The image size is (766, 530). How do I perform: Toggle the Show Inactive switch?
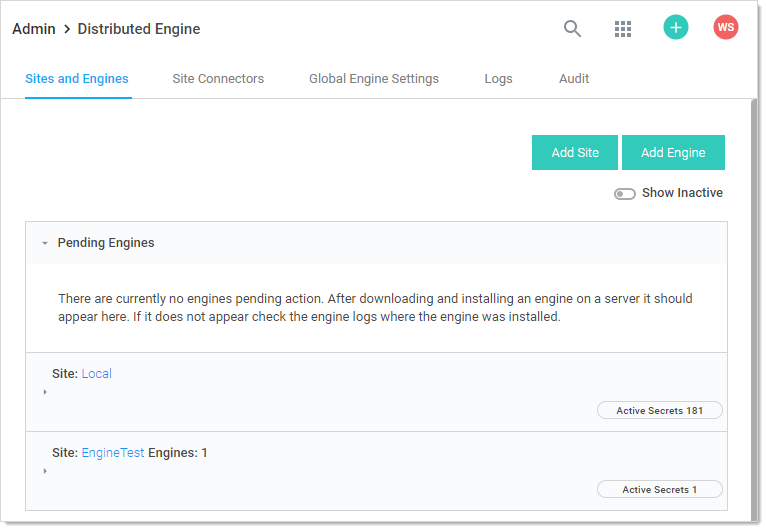pos(625,194)
